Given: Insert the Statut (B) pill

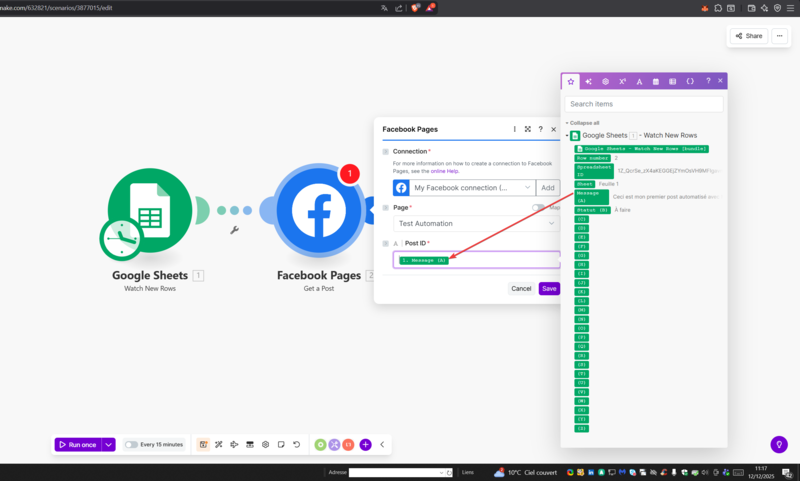Looking at the screenshot, I should (592, 210).
